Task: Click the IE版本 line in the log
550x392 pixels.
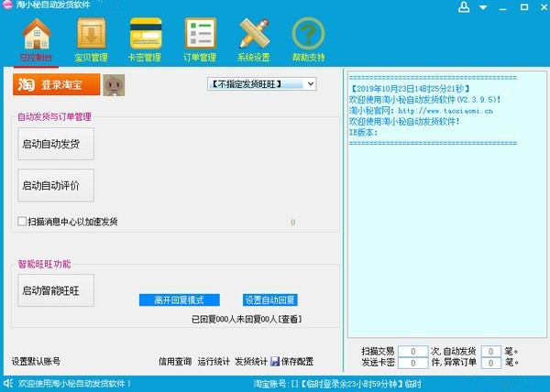Action: tap(363, 133)
